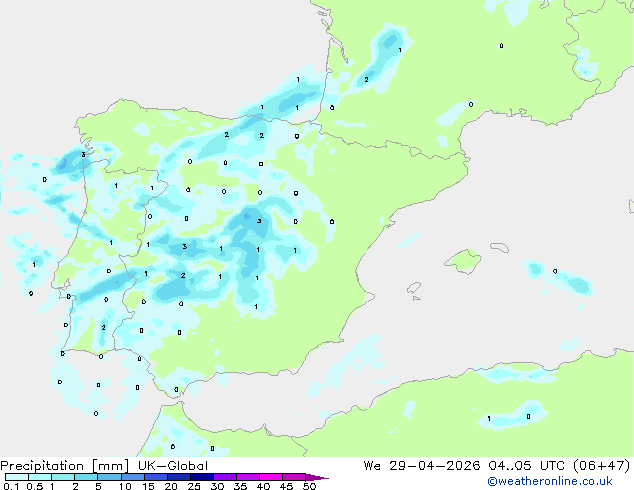Click the 0.1–0.5 mm legend color swatch
Image resolution: width=634 pixels, height=490 pixels.
(x=17, y=477)
